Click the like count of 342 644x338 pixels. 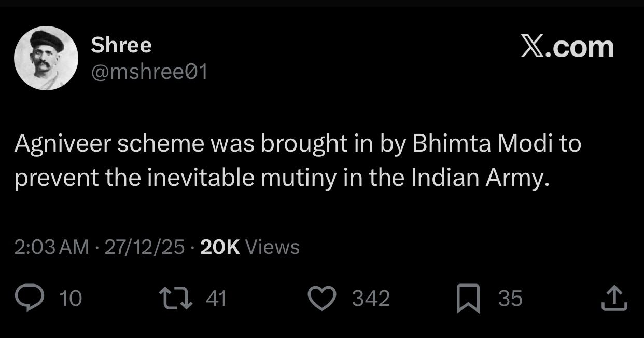[x=371, y=299]
